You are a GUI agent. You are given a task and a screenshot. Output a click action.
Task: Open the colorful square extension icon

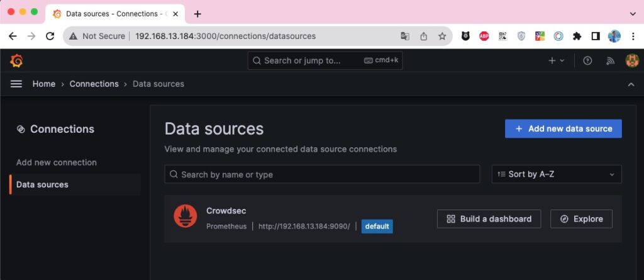click(x=540, y=36)
